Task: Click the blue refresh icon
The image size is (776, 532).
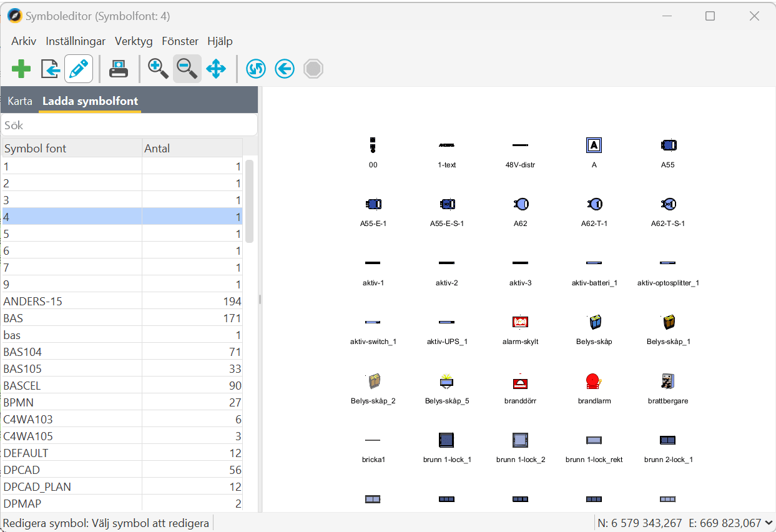Action: point(256,69)
